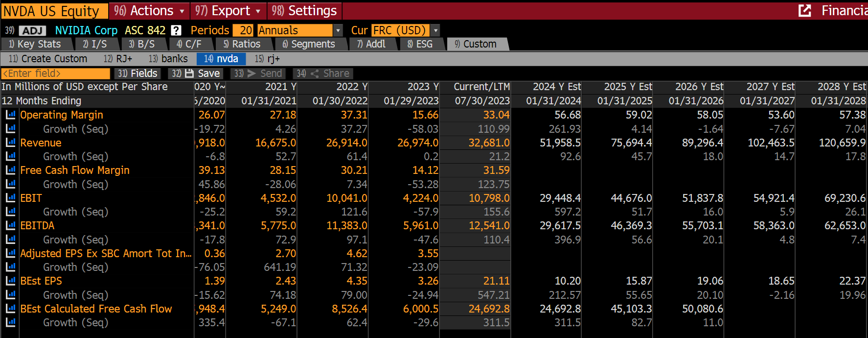
Task: Click the pop-out window icon near Financial
Action: (805, 10)
